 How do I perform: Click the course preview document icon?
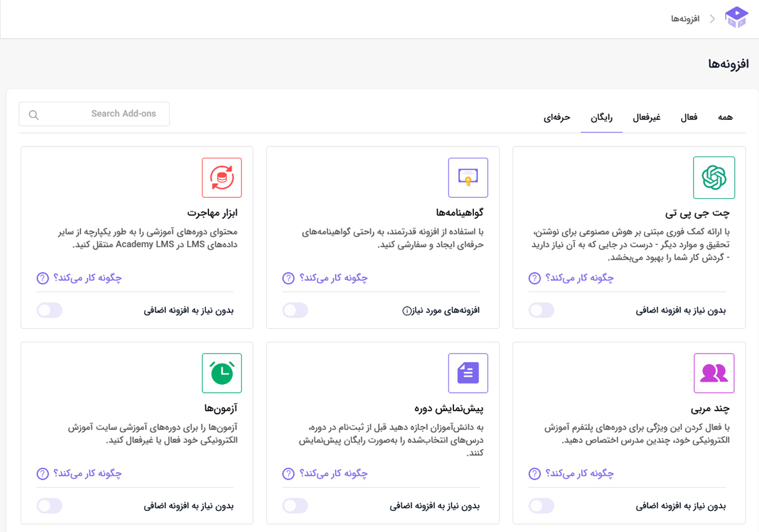468,373
